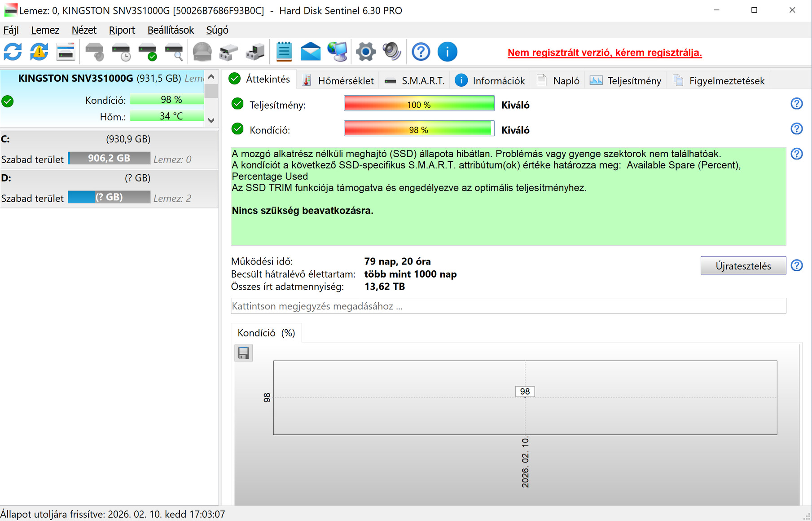Open the Riport menu
Screen dimensions: 812x521
click(122, 30)
